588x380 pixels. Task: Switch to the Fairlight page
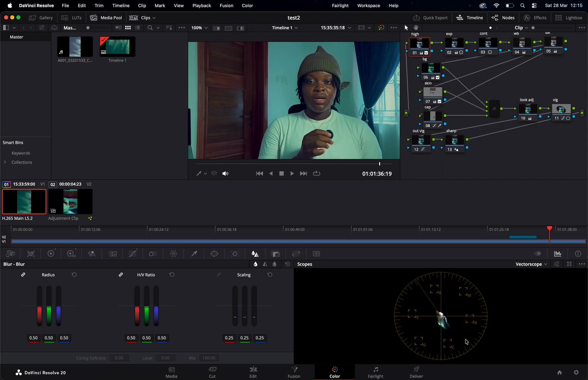click(375, 372)
